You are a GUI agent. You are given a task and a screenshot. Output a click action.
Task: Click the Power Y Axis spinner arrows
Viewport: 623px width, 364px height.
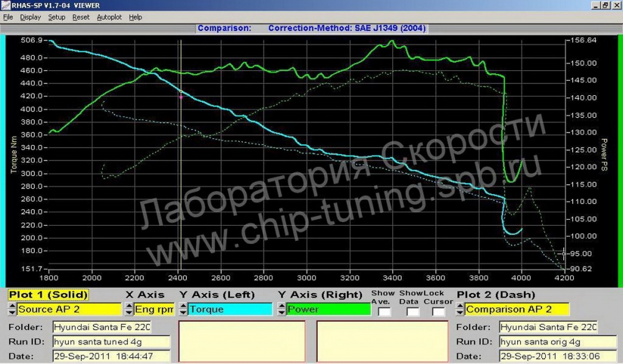click(x=282, y=309)
